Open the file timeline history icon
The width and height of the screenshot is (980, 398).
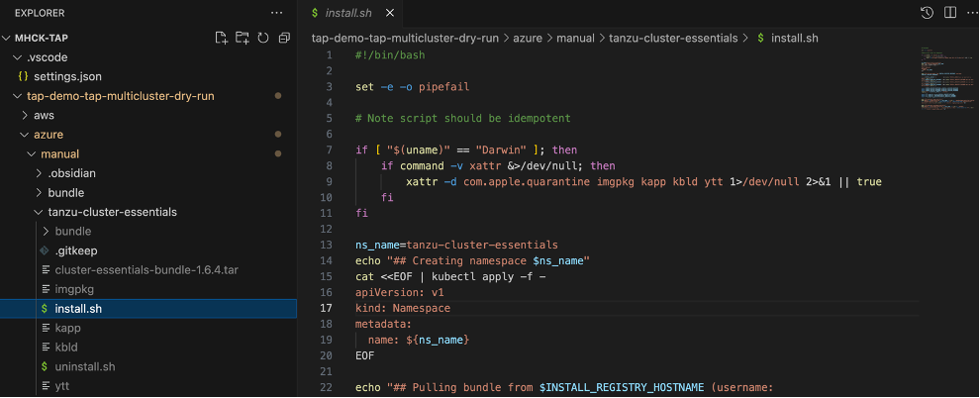coord(927,13)
